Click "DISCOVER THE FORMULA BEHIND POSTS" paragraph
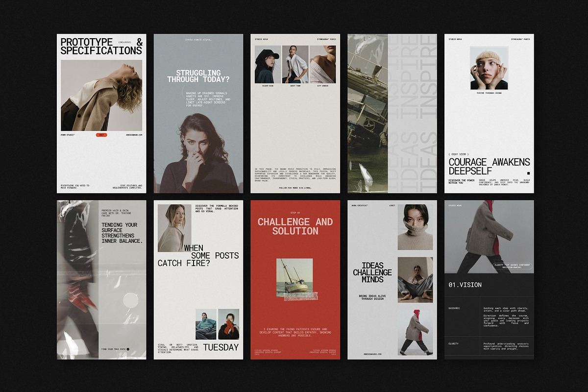Screen dimensions: 588x392 (x=217, y=209)
